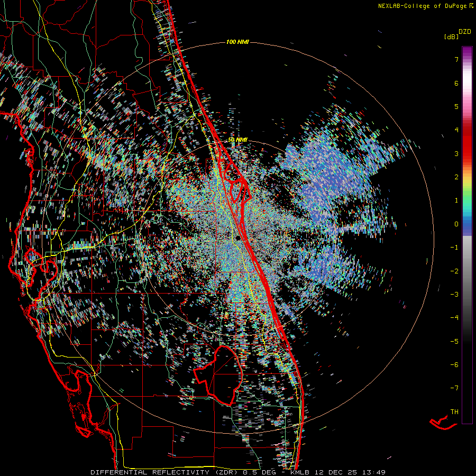
Task: Click the color scale value 5
Action: [x=456, y=106]
